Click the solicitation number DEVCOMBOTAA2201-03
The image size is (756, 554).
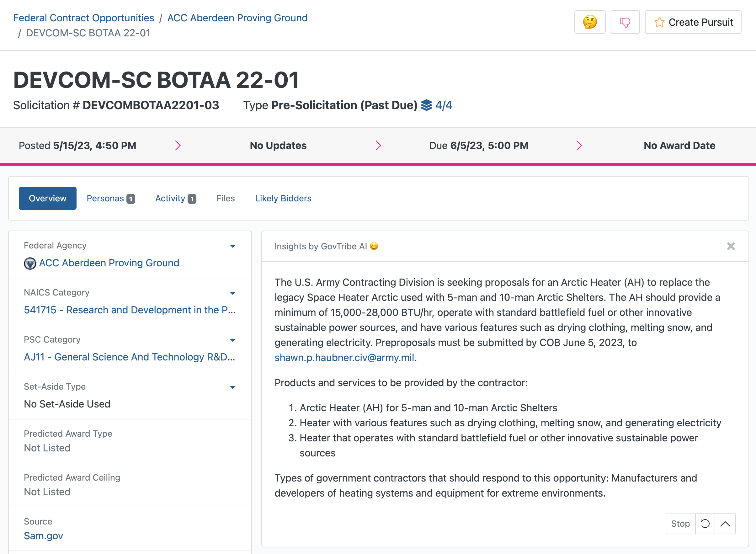(151, 105)
